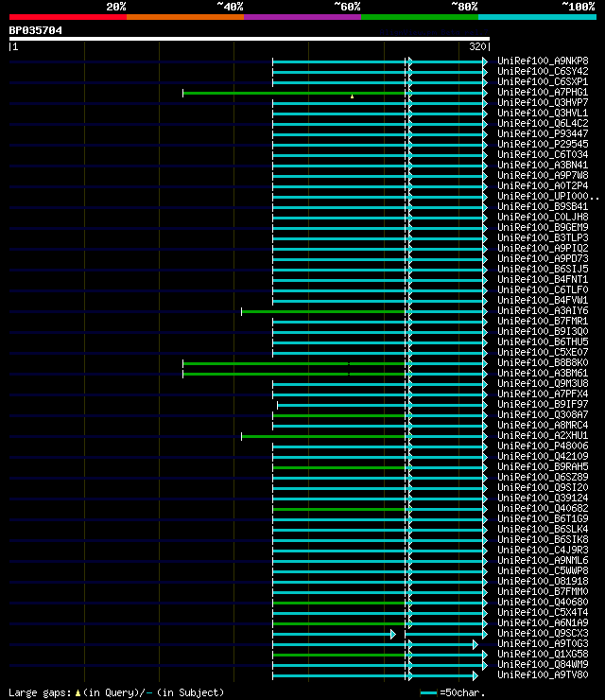
Task: Click the UniRef100_B9IF97 label
Action: 543,404
